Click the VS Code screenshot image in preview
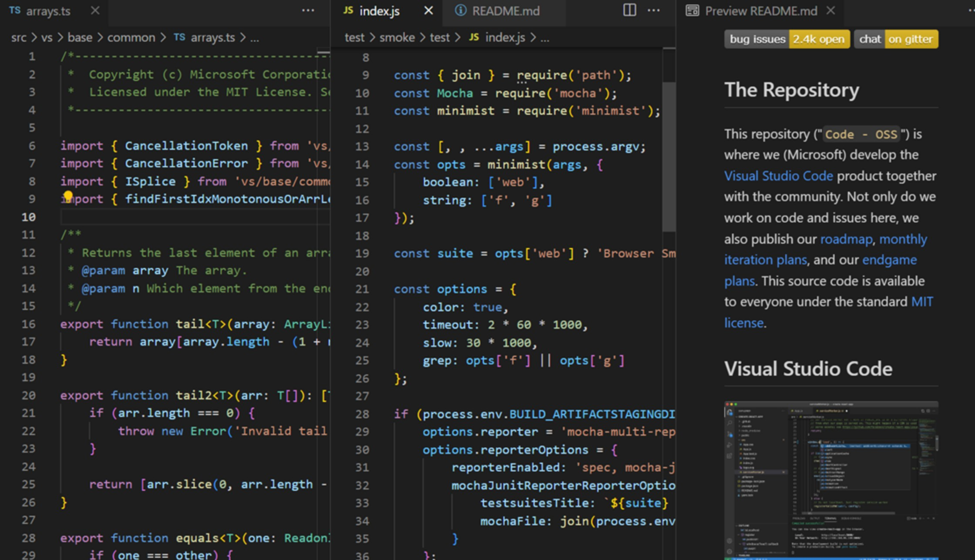Viewport: 975px width, 560px height. 831,480
